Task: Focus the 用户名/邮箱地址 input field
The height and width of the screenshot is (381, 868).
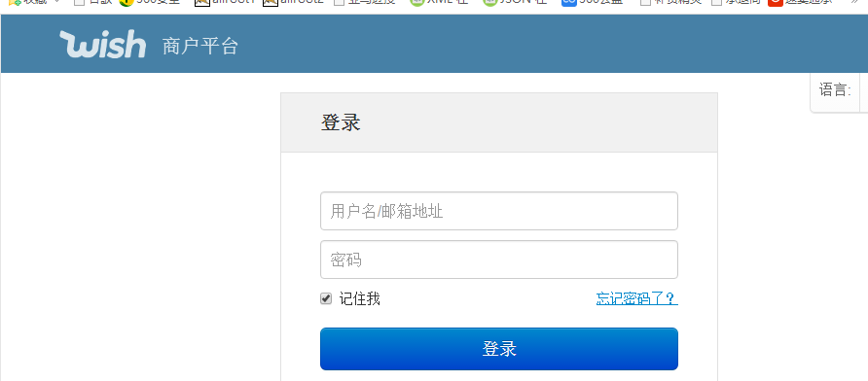Action: 499,211
